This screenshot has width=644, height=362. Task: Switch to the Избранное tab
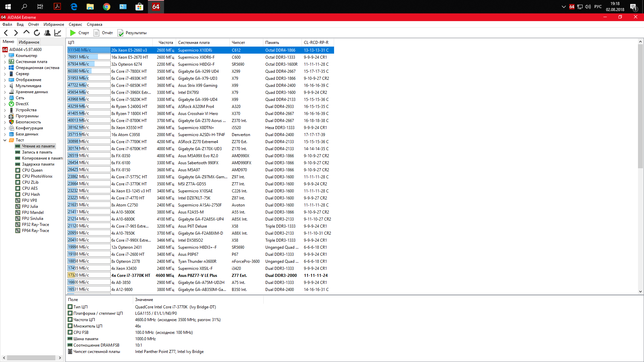(29, 42)
